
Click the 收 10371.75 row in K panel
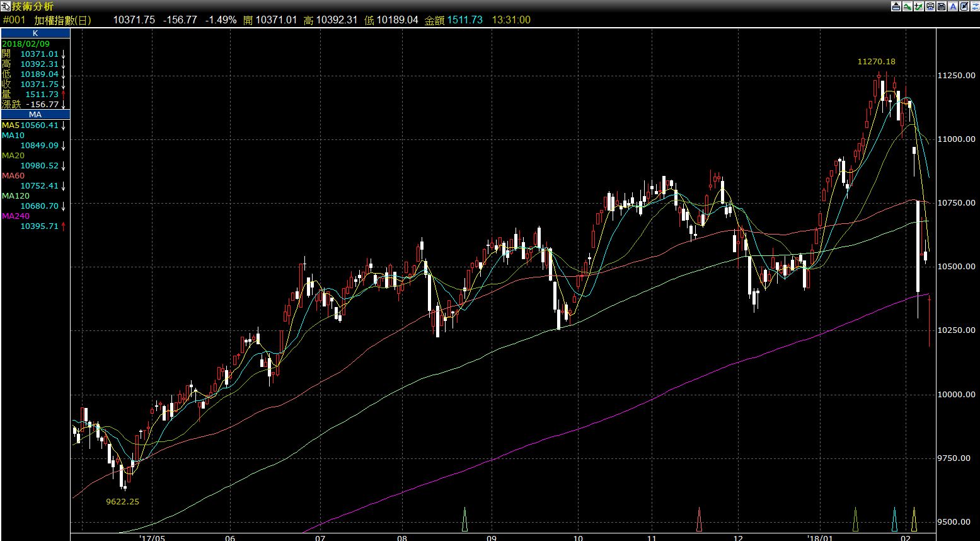[34, 84]
